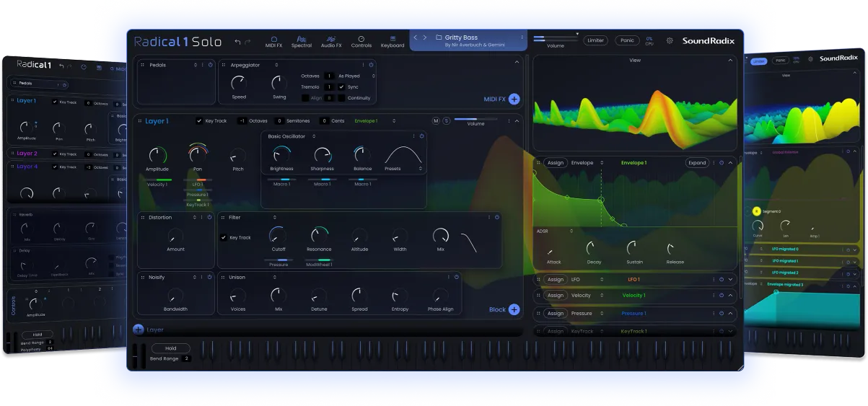Open Filter block options menu
This screenshot has width=868, height=406.
click(x=489, y=217)
